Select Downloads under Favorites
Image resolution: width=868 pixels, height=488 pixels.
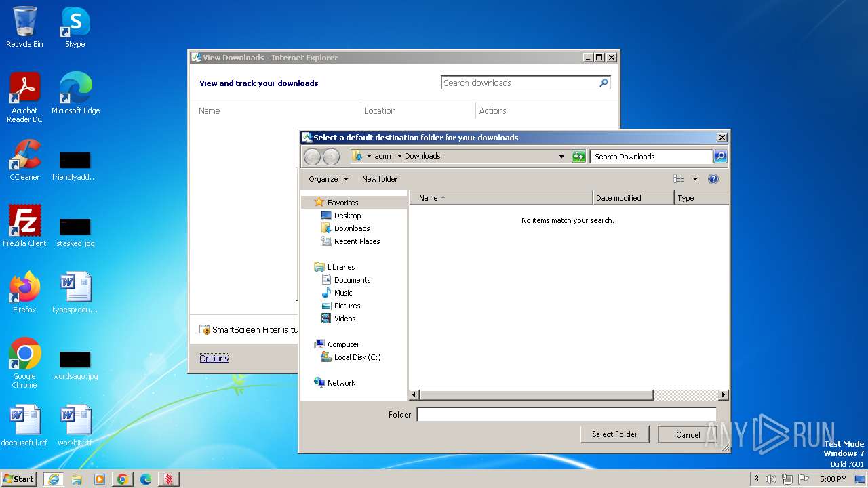[x=352, y=228]
